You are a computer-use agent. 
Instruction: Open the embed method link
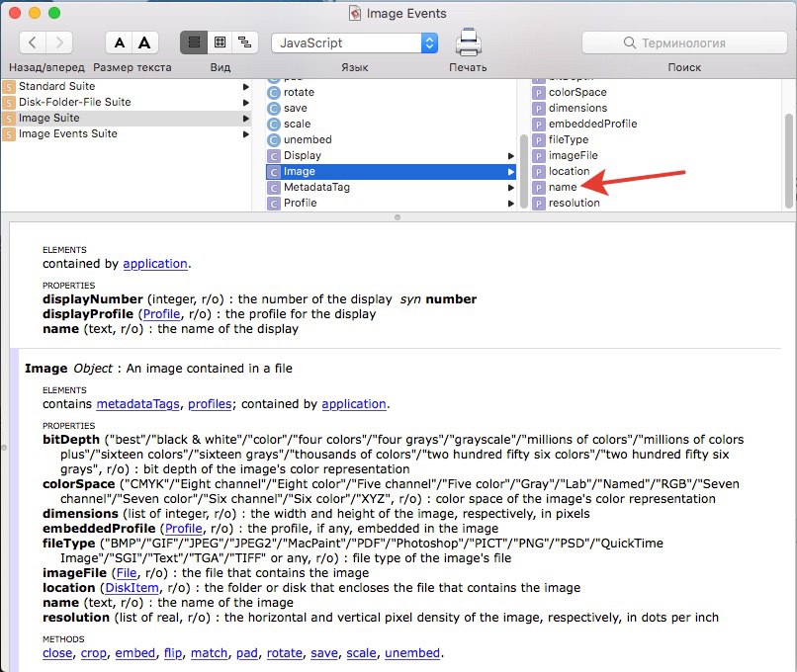(135, 652)
